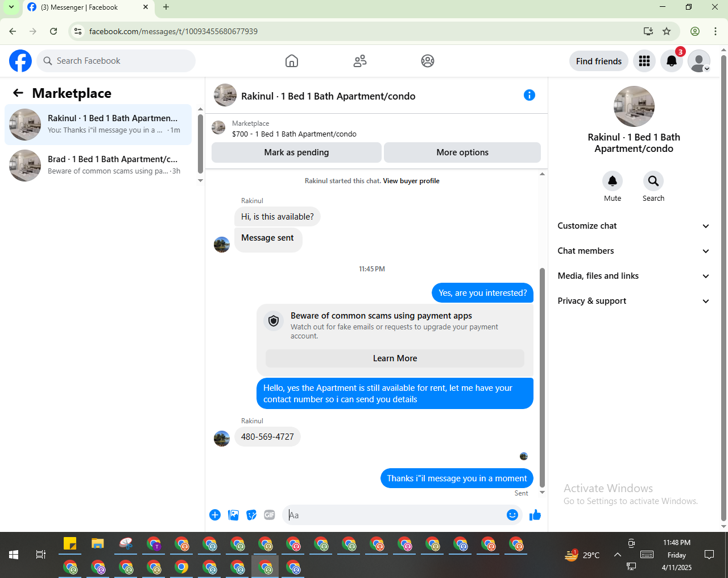
Task: Click the phone number message 480-569-4727
Action: pyautogui.click(x=267, y=437)
